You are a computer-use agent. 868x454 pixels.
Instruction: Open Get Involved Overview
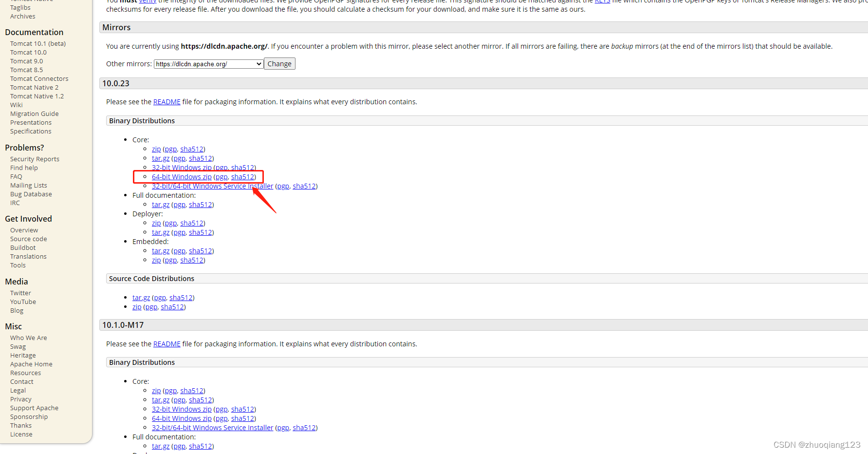tap(24, 230)
